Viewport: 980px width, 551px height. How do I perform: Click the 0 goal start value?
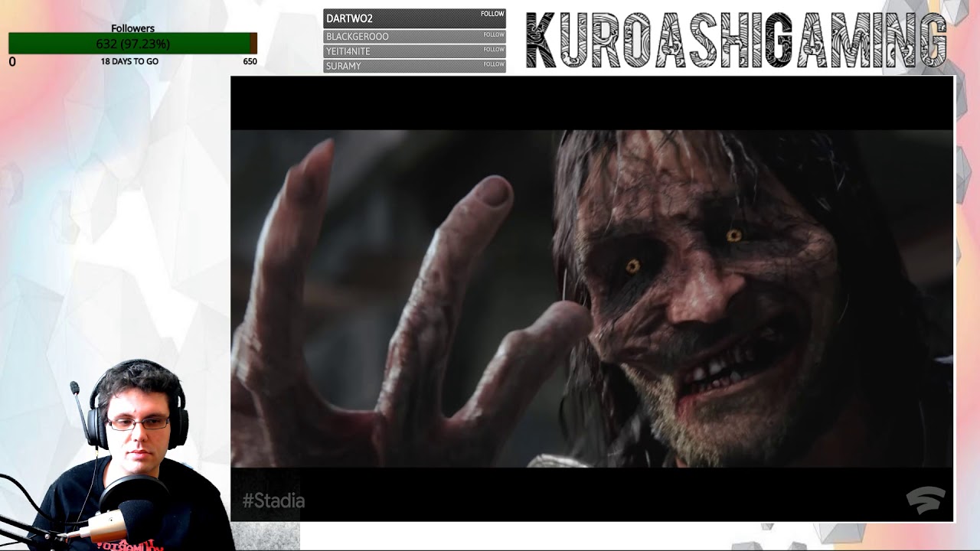(12, 62)
